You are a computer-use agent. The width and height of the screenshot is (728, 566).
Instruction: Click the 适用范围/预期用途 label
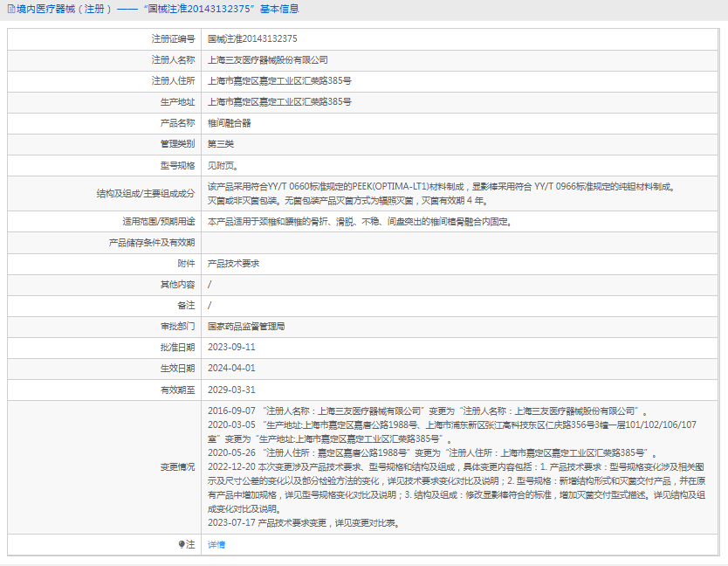[159, 222]
